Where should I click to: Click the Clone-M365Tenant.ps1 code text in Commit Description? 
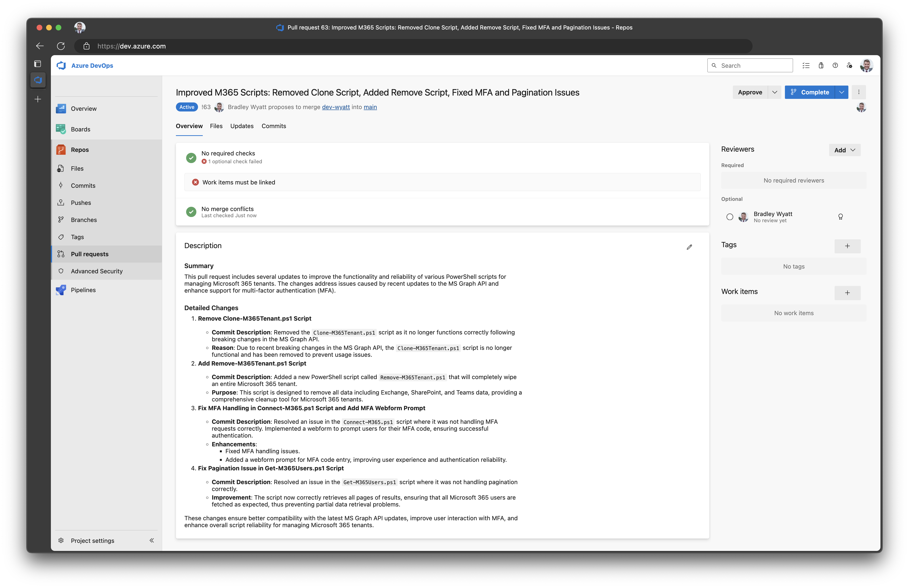click(344, 333)
